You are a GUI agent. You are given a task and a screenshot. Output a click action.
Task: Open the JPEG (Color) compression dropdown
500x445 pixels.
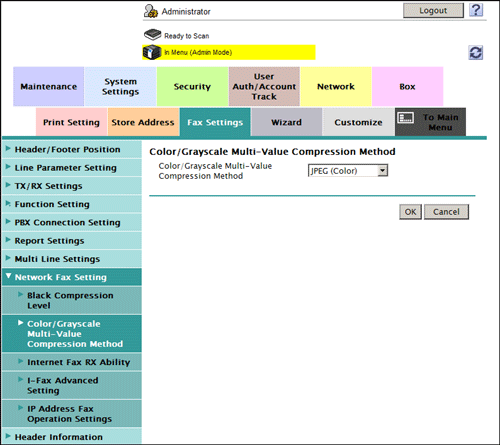[x=348, y=171]
